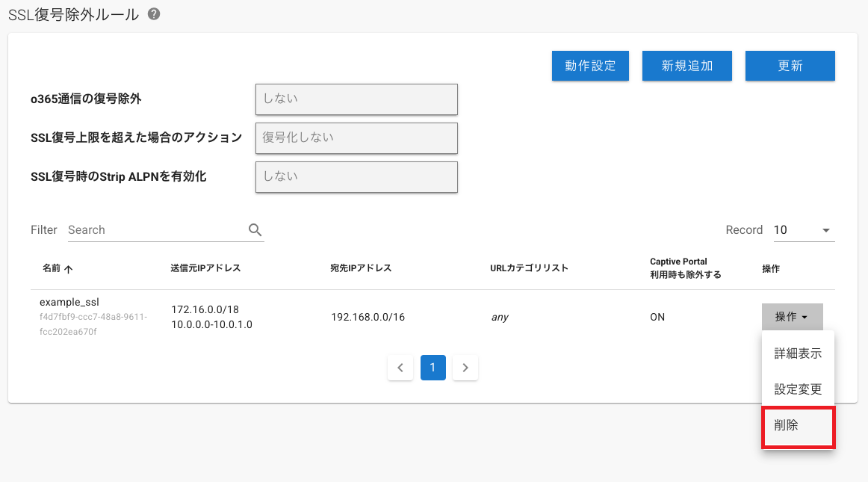The width and height of the screenshot is (868, 482).
Task: Refresh list with 更新 button
Action: coord(790,66)
